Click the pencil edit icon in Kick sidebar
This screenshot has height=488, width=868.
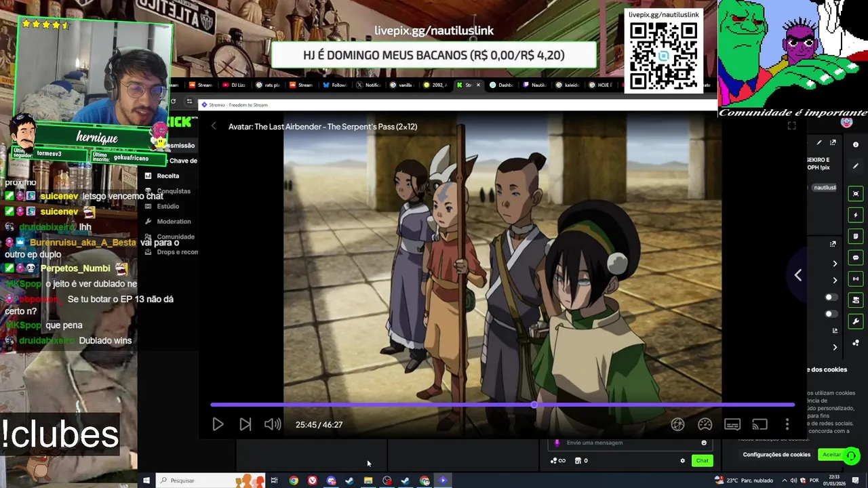[x=856, y=166]
